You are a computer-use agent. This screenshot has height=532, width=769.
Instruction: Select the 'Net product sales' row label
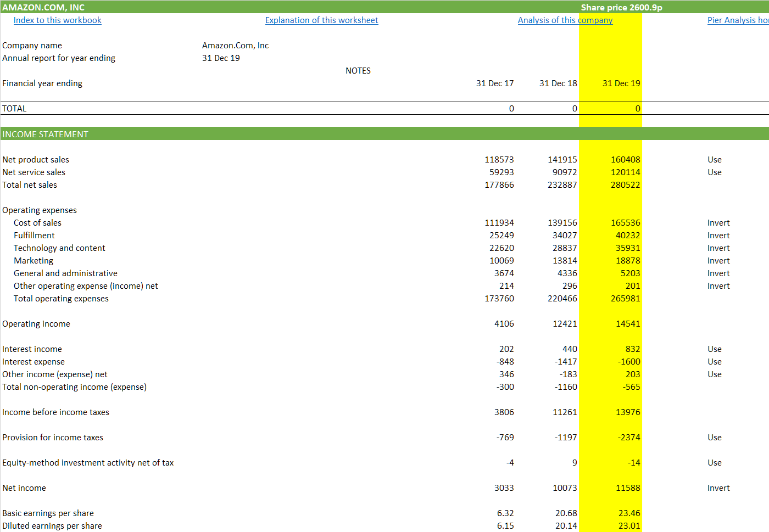tap(36, 160)
